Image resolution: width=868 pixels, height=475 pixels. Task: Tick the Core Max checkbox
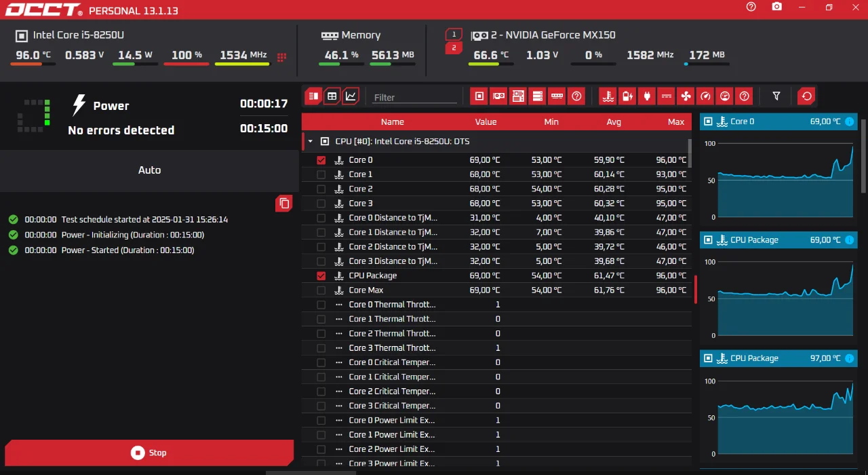(321, 290)
